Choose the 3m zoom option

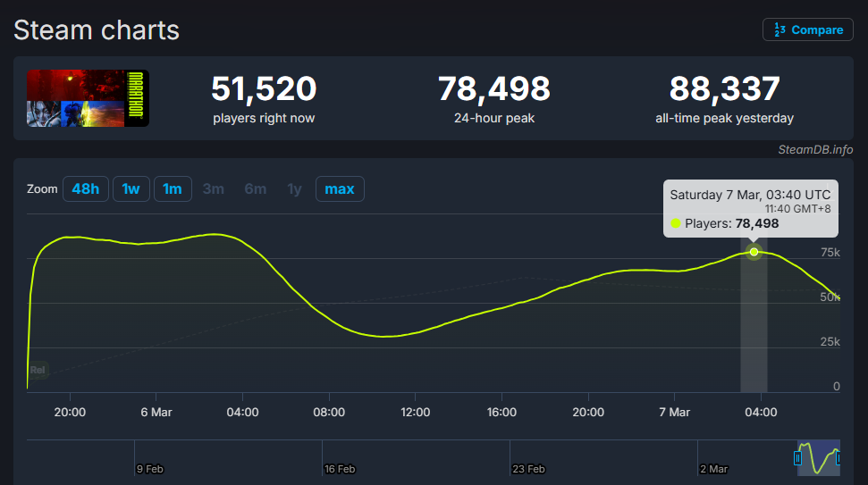coord(214,189)
